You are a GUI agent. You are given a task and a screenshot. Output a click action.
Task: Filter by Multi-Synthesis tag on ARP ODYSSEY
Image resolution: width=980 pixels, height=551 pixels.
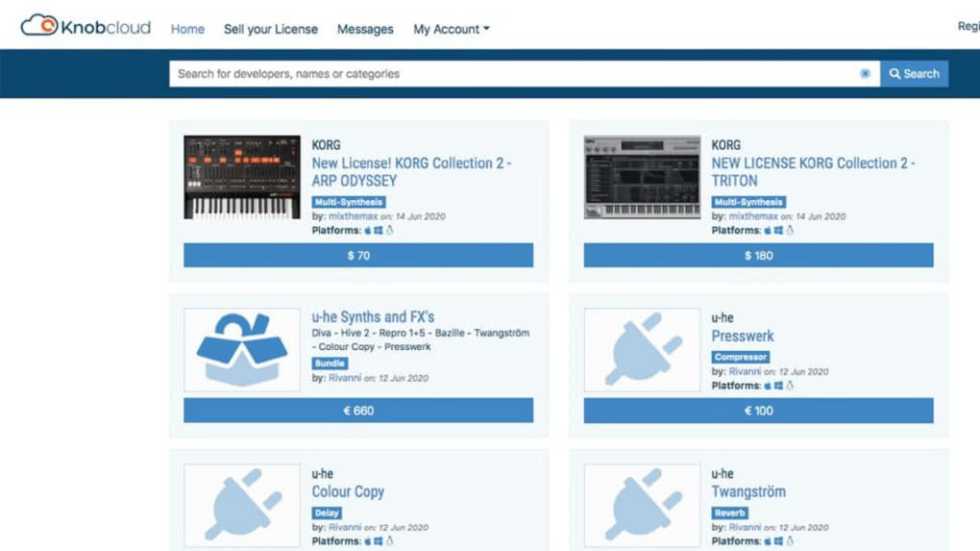(349, 202)
